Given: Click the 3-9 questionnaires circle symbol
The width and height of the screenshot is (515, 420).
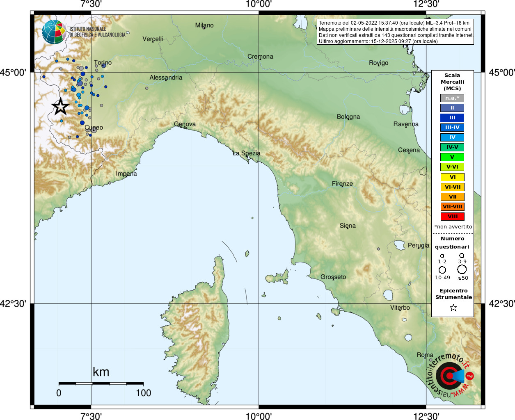Looking at the screenshot, I should click(x=462, y=255).
